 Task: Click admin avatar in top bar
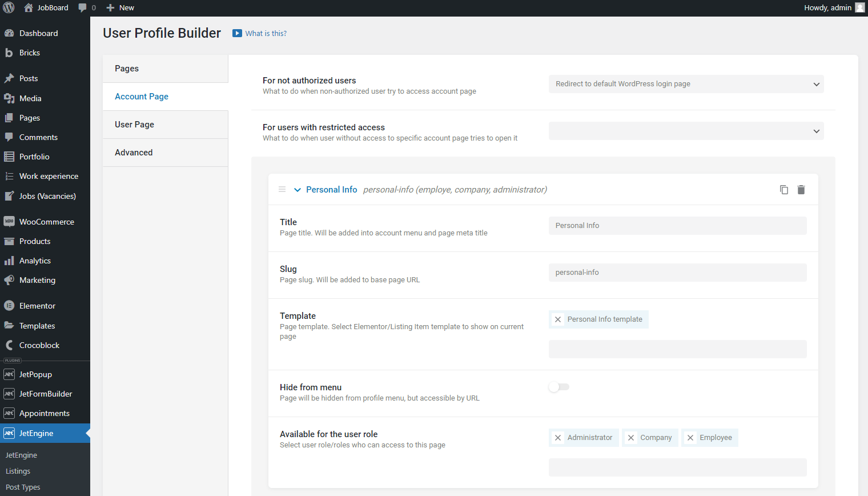[860, 7]
